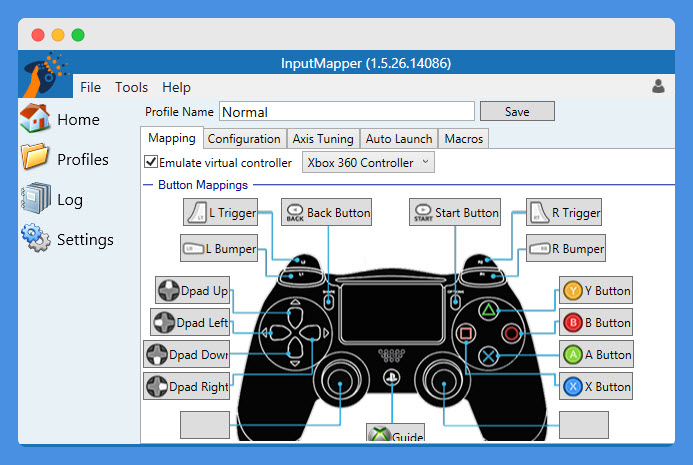The image size is (693, 465).
Task: Save the profile with Save button
Action: click(x=517, y=111)
